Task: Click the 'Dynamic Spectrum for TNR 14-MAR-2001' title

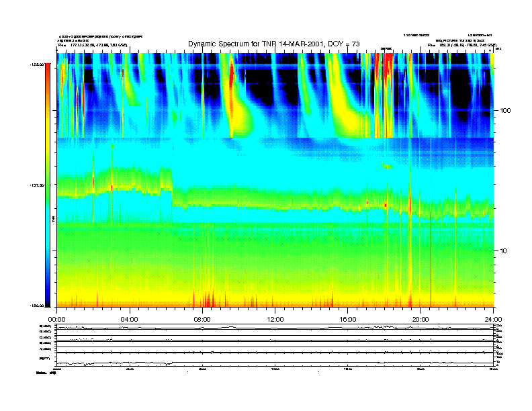Action: pos(274,44)
